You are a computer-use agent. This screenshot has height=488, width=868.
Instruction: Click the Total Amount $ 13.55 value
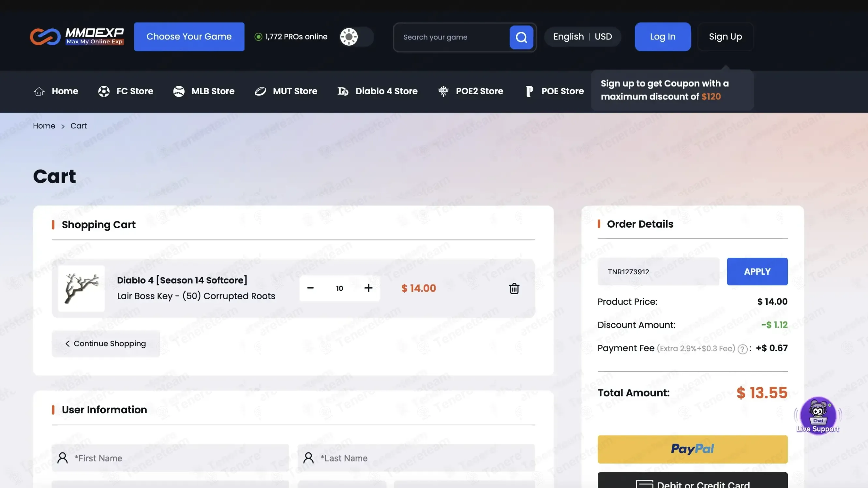point(762,393)
